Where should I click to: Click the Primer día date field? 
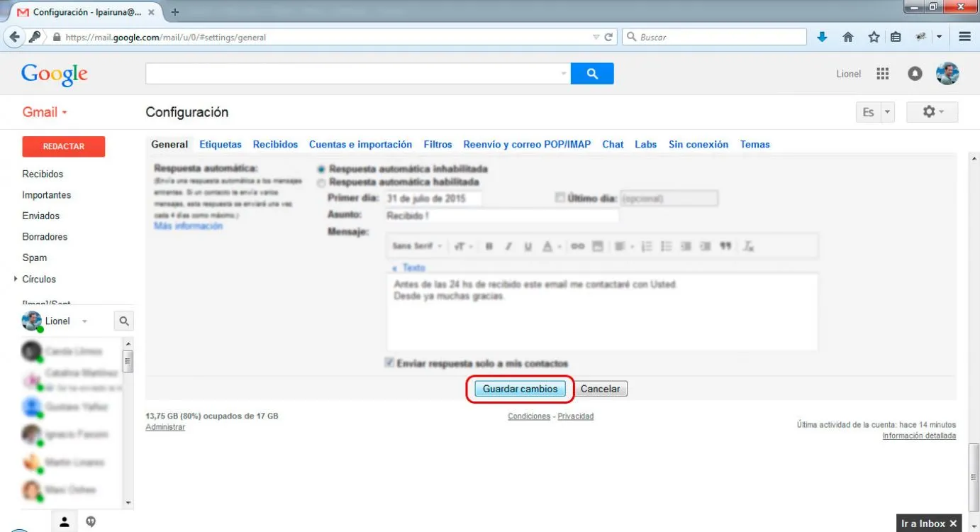coord(433,199)
